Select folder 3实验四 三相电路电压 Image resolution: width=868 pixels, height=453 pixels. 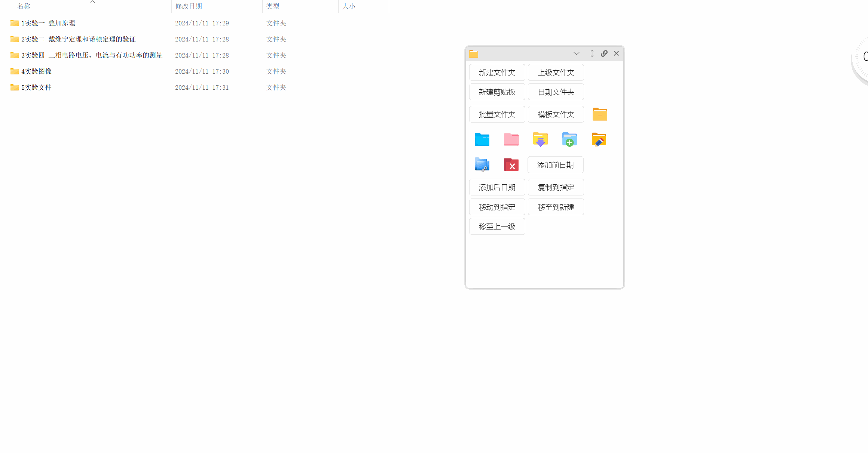pyautogui.click(x=92, y=55)
